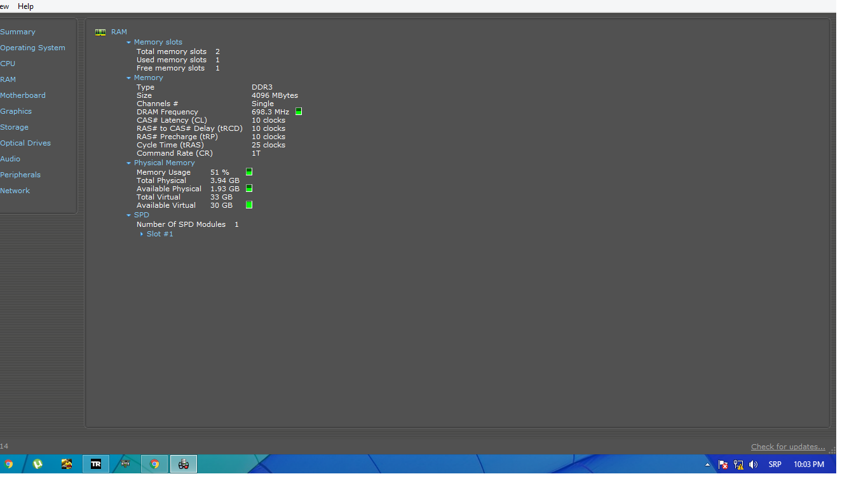Collapse the SPD section
This screenshot has height=488, width=868.
click(128, 215)
